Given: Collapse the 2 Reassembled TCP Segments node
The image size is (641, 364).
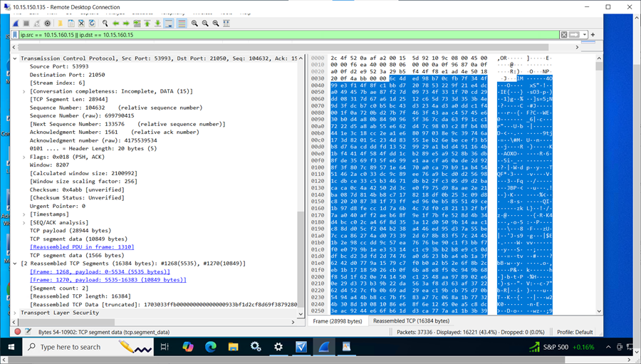Looking at the screenshot, I should pos(15,264).
